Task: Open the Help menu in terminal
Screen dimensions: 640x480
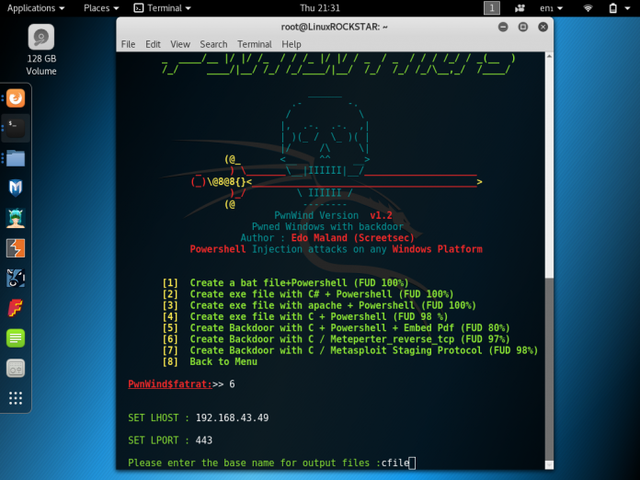Action: 291,44
